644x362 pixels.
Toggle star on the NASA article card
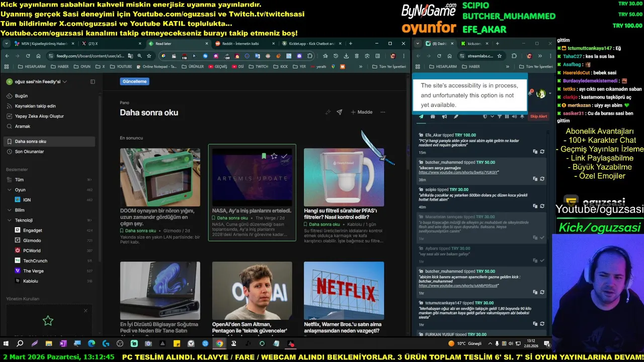(x=274, y=156)
